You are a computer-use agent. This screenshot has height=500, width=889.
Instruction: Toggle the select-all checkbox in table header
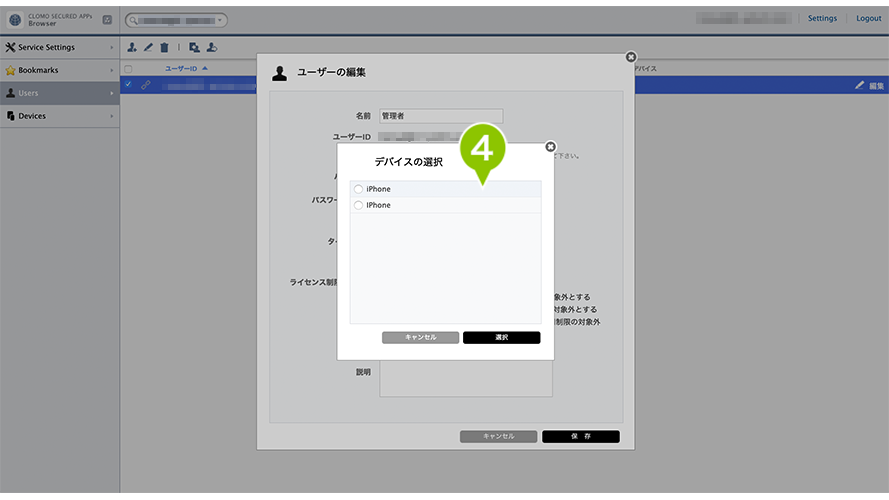point(127,69)
